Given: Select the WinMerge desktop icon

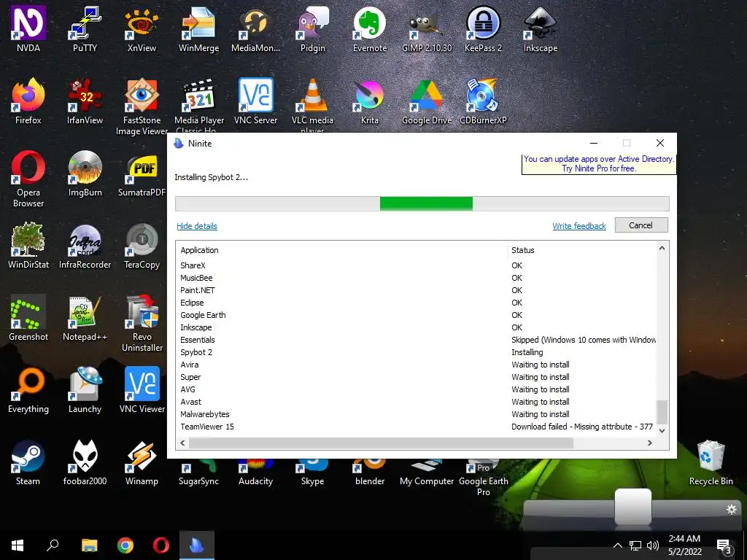Looking at the screenshot, I should click(x=198, y=29).
